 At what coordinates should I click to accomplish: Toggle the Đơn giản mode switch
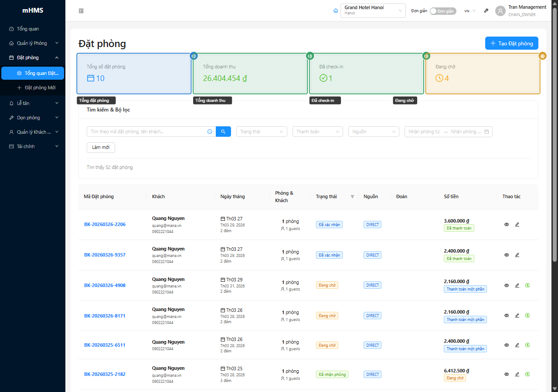pos(443,11)
